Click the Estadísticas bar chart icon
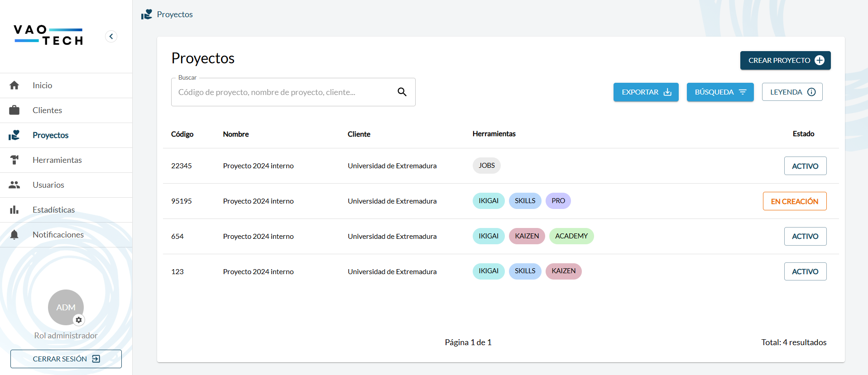 pos(14,210)
